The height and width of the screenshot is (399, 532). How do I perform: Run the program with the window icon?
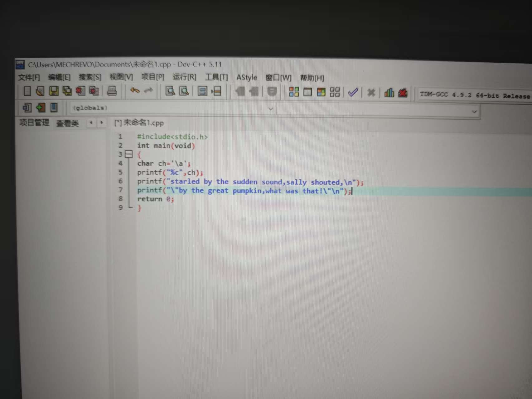point(307,92)
